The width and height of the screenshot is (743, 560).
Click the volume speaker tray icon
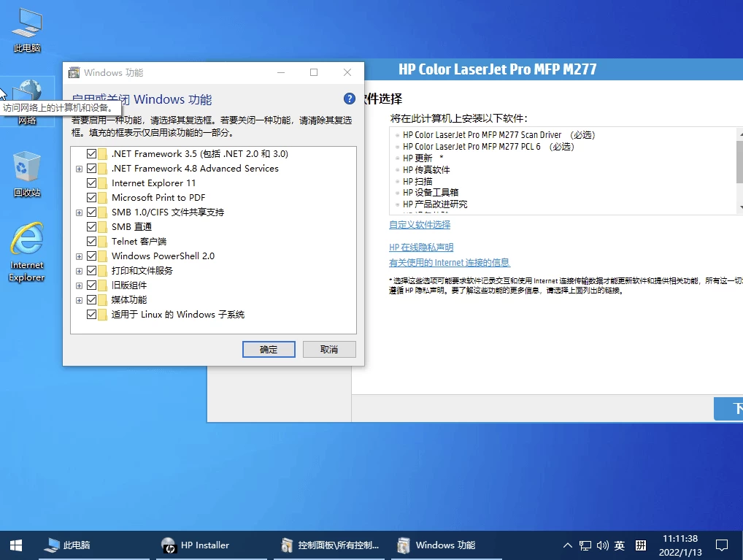pos(602,545)
